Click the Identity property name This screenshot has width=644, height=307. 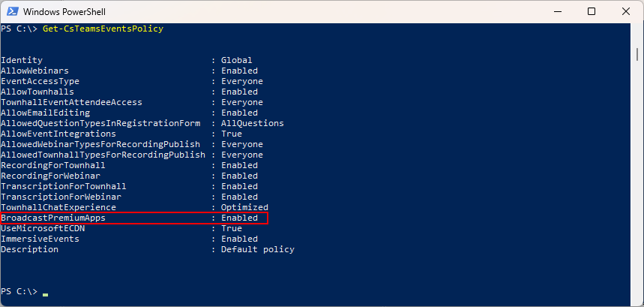(x=21, y=60)
